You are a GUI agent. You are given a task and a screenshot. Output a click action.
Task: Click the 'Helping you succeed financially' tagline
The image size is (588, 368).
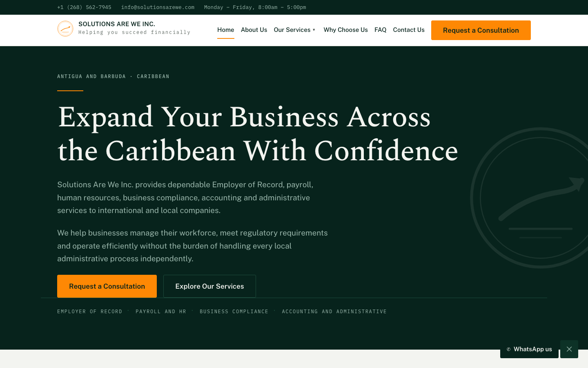(134, 32)
